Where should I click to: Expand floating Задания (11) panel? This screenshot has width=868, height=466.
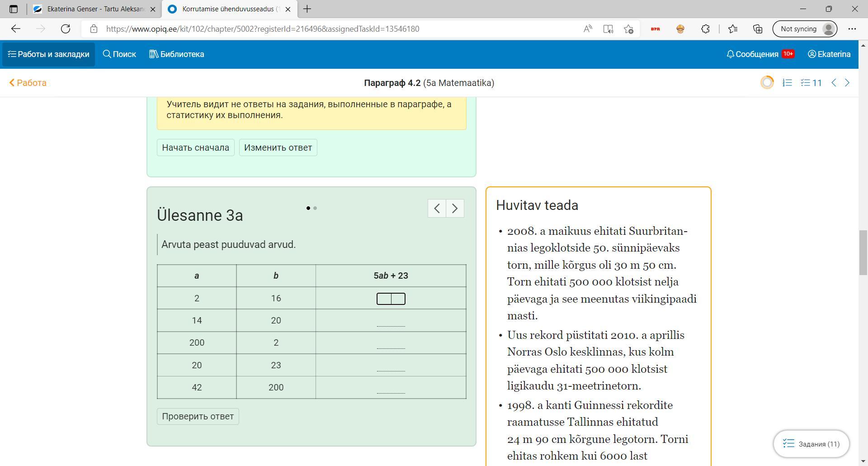[811, 444]
